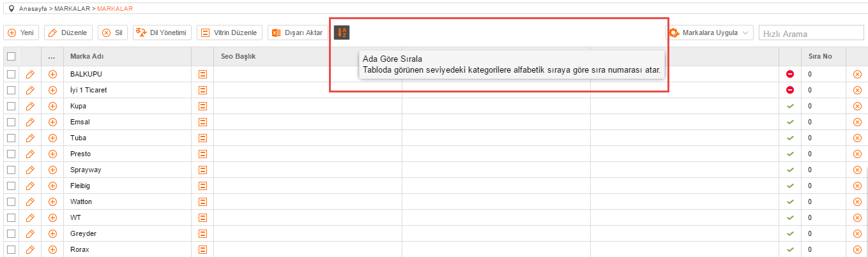Select the Sprayway row checkbox
Image resolution: width=868 pixels, height=257 pixels.
(x=11, y=170)
